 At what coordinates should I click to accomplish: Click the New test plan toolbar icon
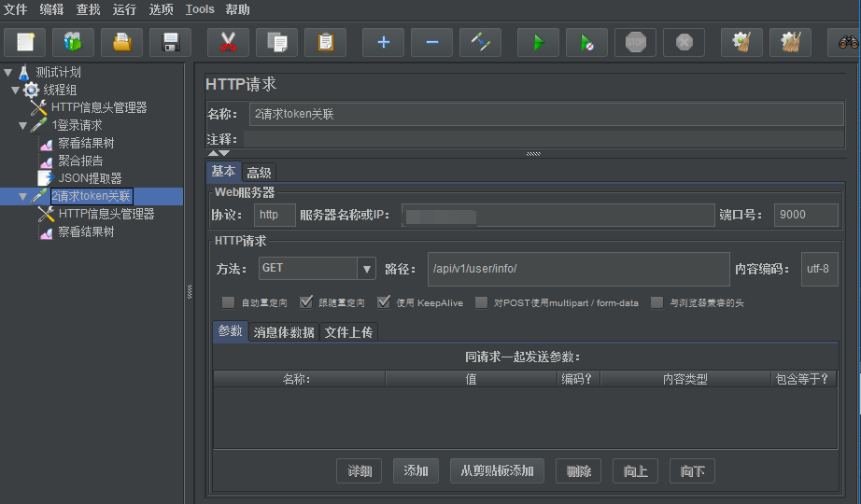point(24,42)
